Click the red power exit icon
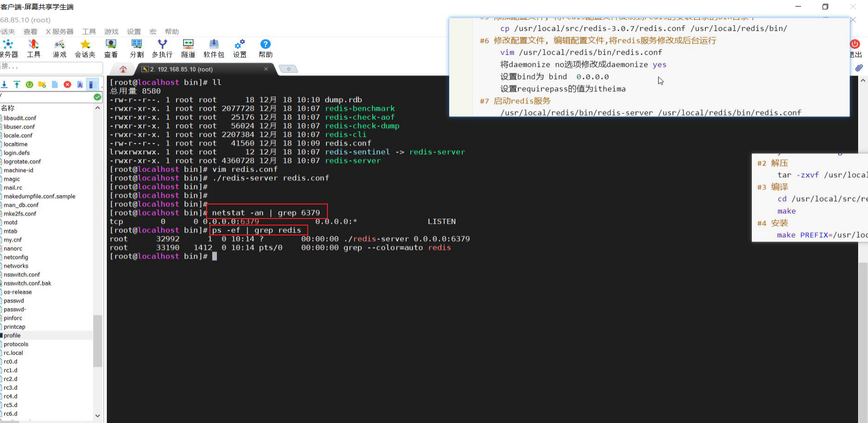Screen dimensions: 868x423 [855, 44]
